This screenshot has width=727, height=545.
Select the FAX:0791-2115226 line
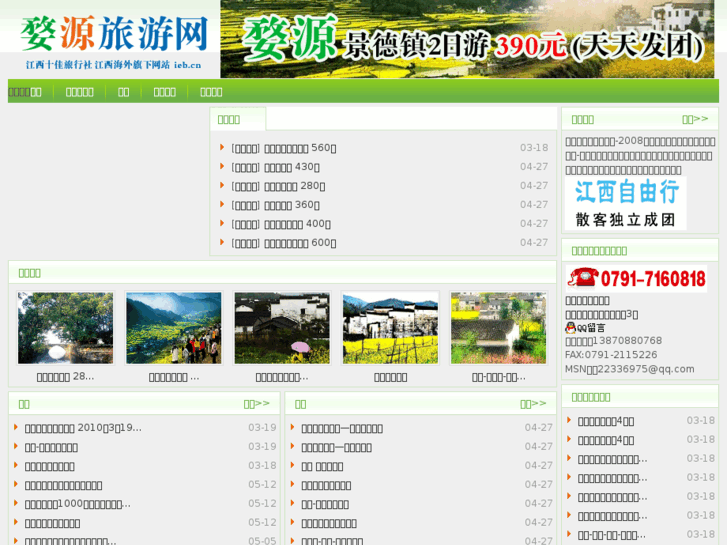[611, 355]
